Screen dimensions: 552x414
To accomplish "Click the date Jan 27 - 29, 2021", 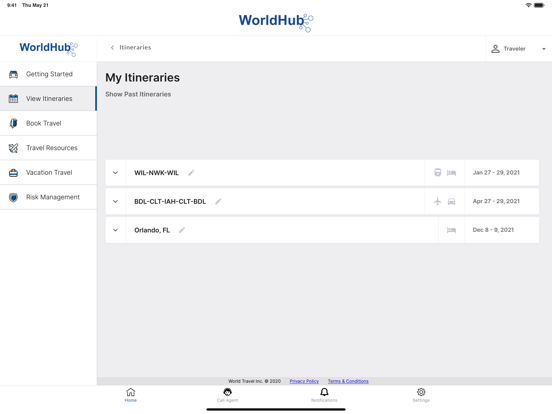I will point(496,172).
